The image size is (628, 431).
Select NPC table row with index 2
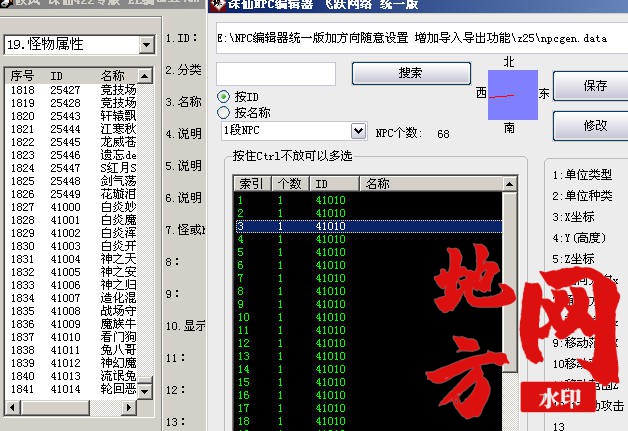tap(368, 213)
